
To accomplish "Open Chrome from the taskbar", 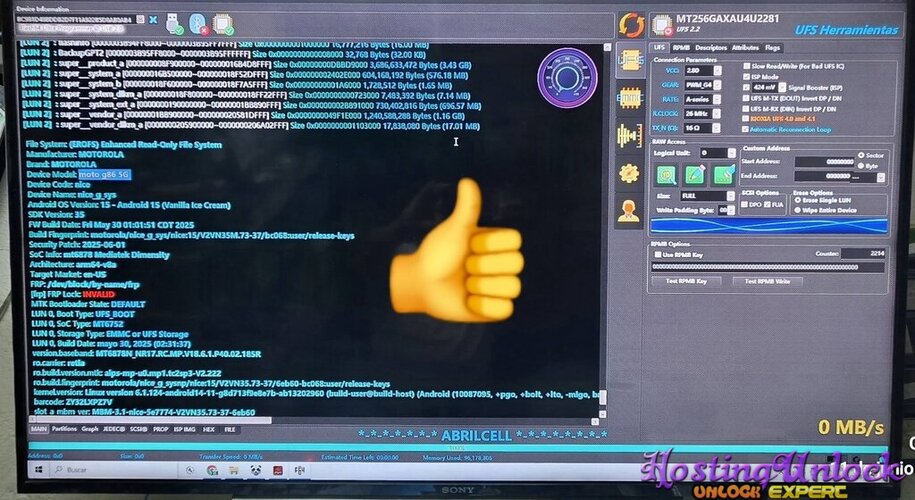I will coord(212,470).
